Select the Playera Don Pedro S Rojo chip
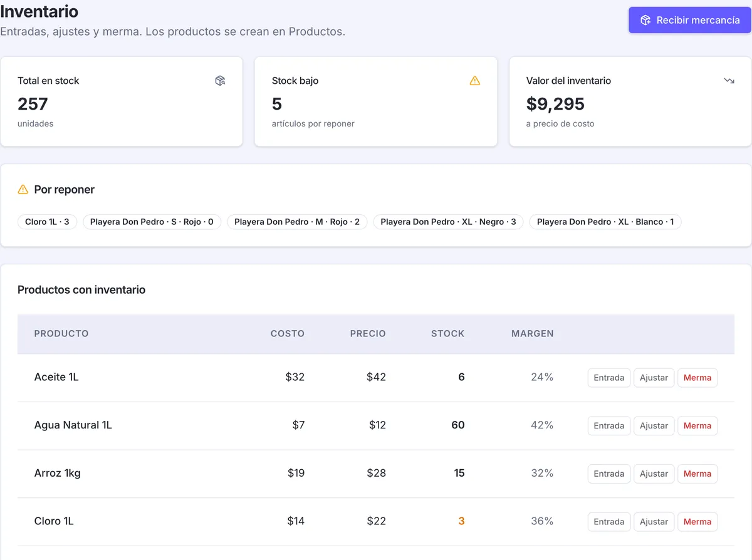Viewport: 752px width, 560px height. click(152, 222)
